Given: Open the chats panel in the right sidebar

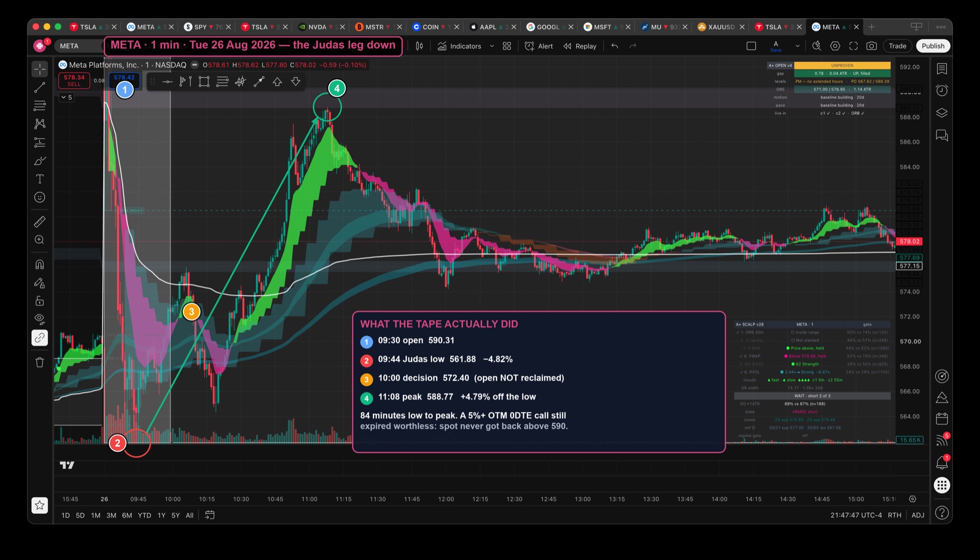Looking at the screenshot, I should click(x=942, y=135).
